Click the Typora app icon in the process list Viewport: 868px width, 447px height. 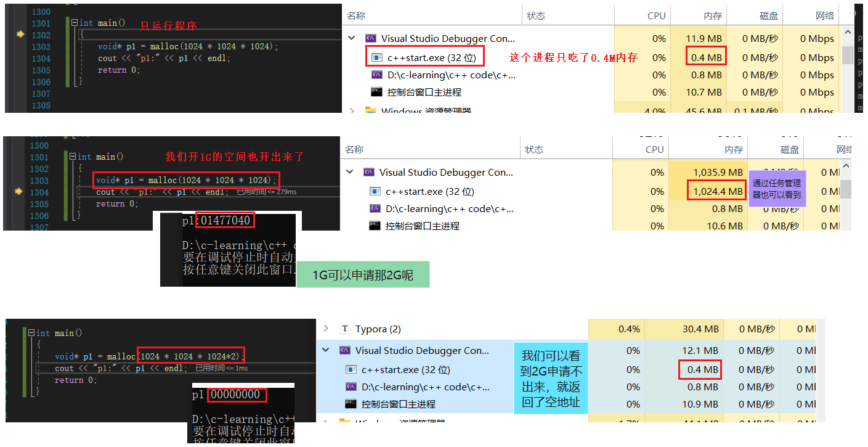(x=345, y=329)
